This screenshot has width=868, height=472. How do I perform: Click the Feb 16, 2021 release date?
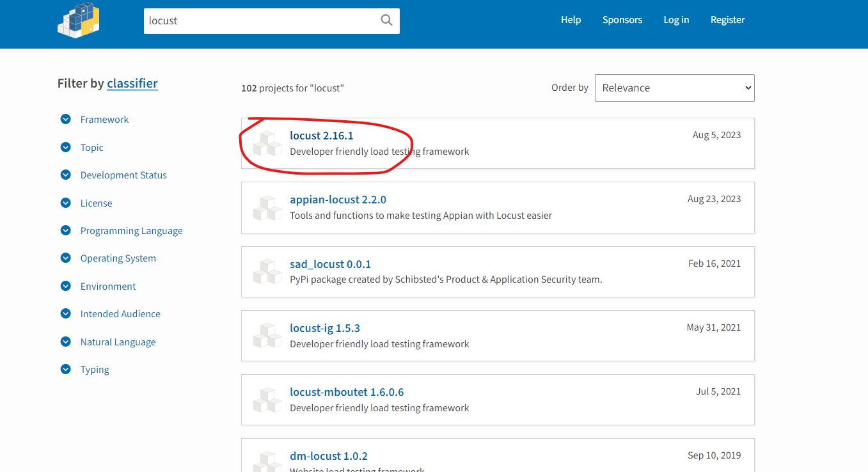(x=714, y=264)
